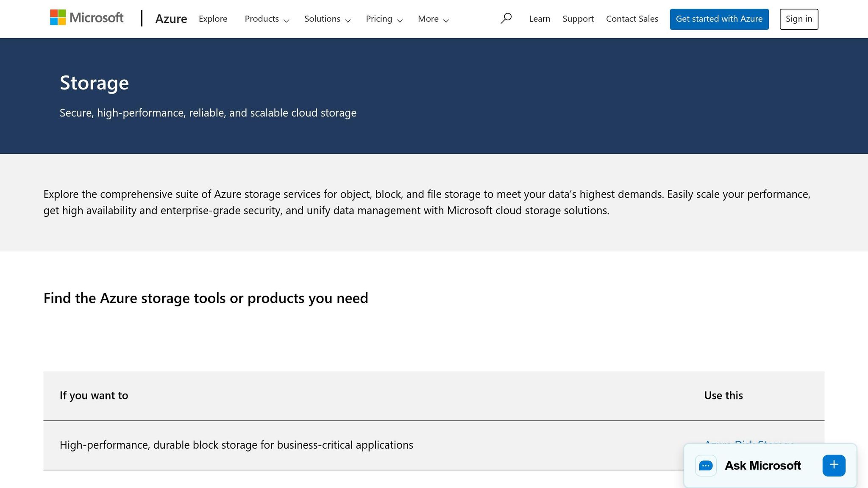This screenshot has height=488, width=868.
Task: Select the Explore menu item
Action: (x=213, y=19)
